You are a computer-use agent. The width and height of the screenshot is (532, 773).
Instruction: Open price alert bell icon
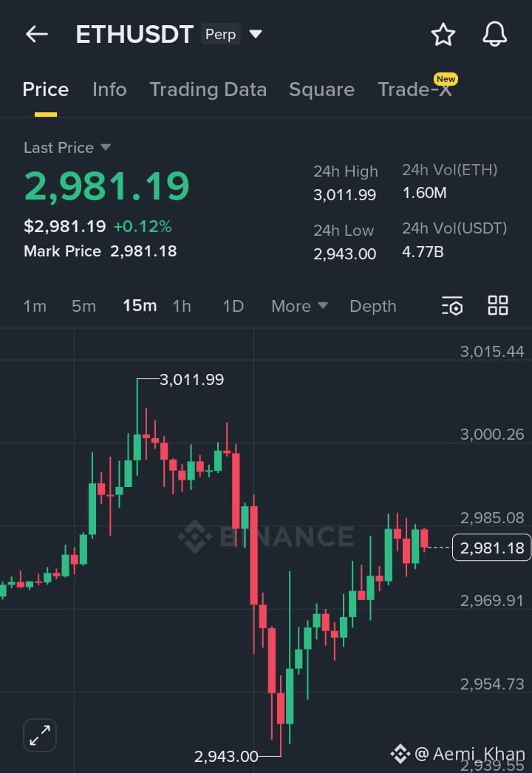494,35
